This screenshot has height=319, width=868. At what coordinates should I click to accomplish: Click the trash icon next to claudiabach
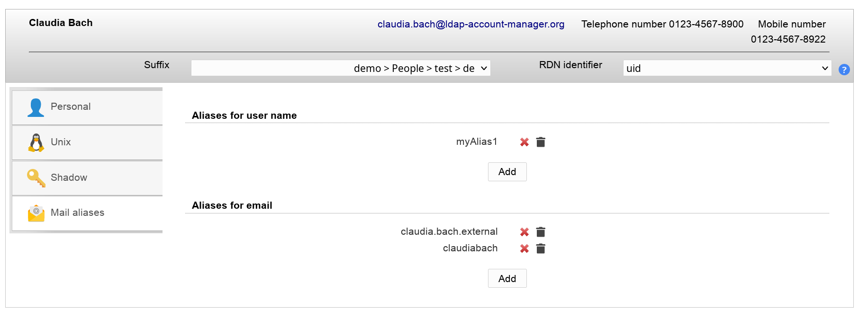(541, 248)
